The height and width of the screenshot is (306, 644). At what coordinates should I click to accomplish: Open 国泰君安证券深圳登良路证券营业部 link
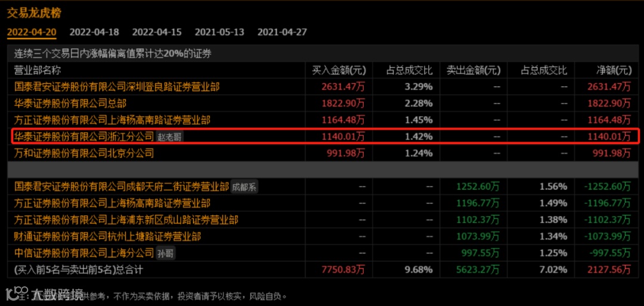click(117, 86)
